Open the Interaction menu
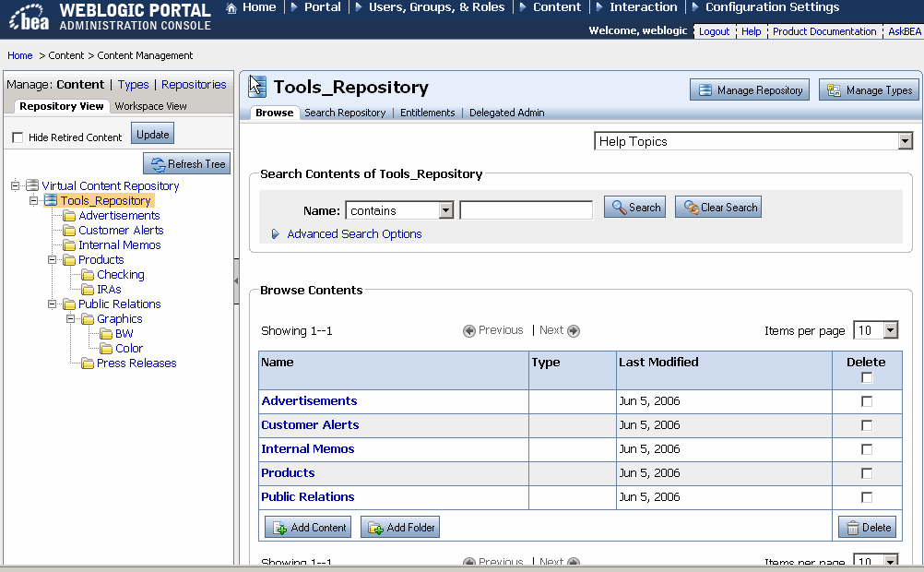The height and width of the screenshot is (572, 924). pyautogui.click(x=644, y=7)
